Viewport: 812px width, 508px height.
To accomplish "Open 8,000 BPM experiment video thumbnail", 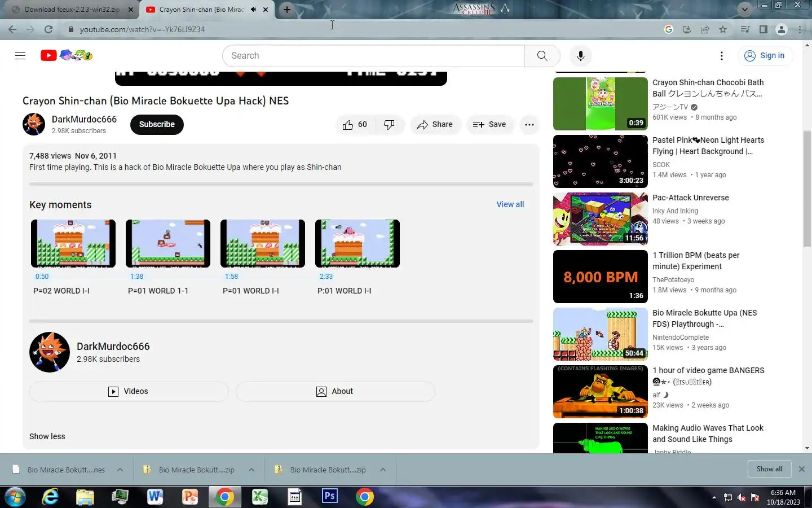I will [x=601, y=277].
